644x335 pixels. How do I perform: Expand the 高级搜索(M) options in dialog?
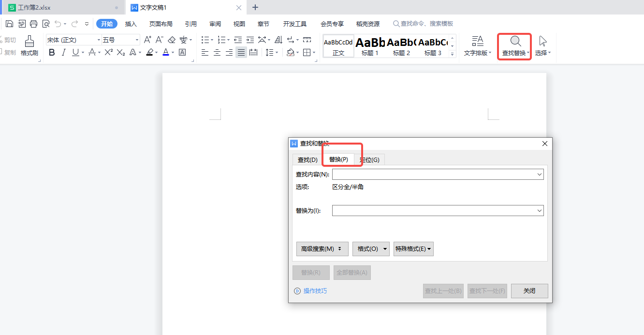321,249
